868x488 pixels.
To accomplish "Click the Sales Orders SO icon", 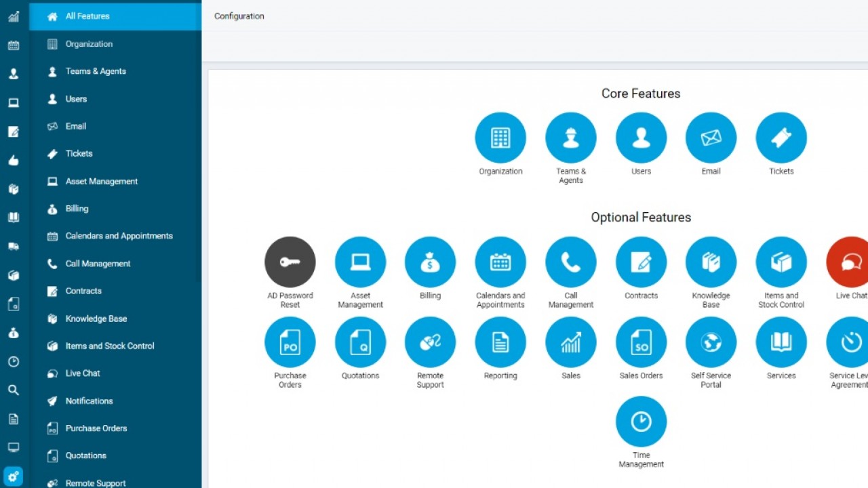I will coord(641,342).
